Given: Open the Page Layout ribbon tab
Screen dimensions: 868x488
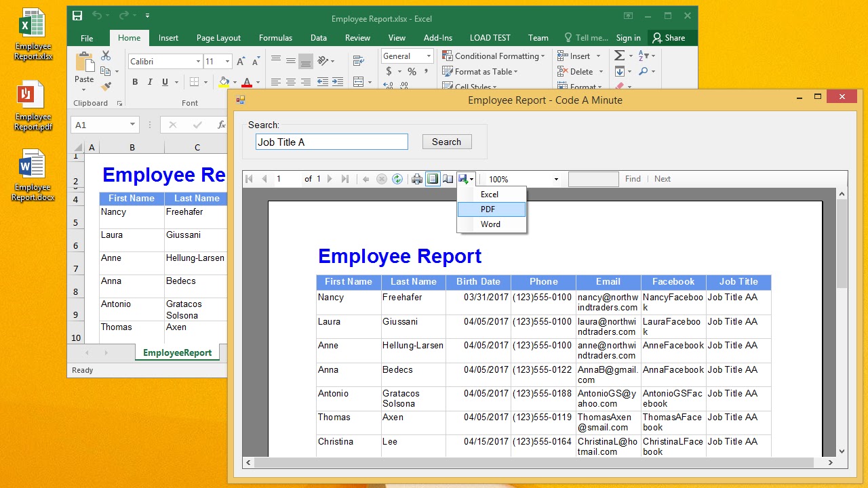Looking at the screenshot, I should [x=218, y=38].
